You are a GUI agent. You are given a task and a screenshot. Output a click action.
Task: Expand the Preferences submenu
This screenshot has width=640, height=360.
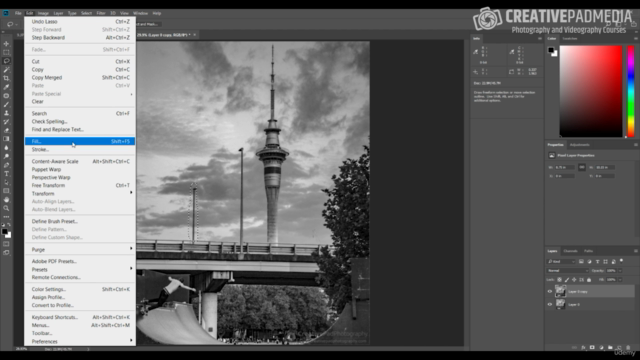[x=80, y=341]
